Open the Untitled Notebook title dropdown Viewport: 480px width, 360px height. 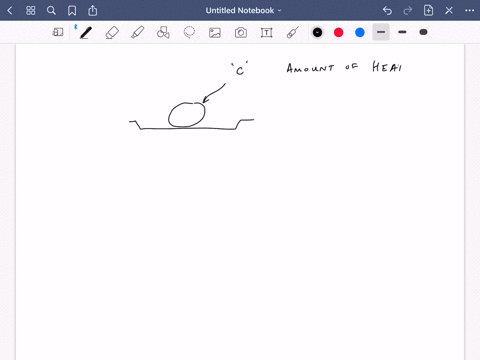243,11
